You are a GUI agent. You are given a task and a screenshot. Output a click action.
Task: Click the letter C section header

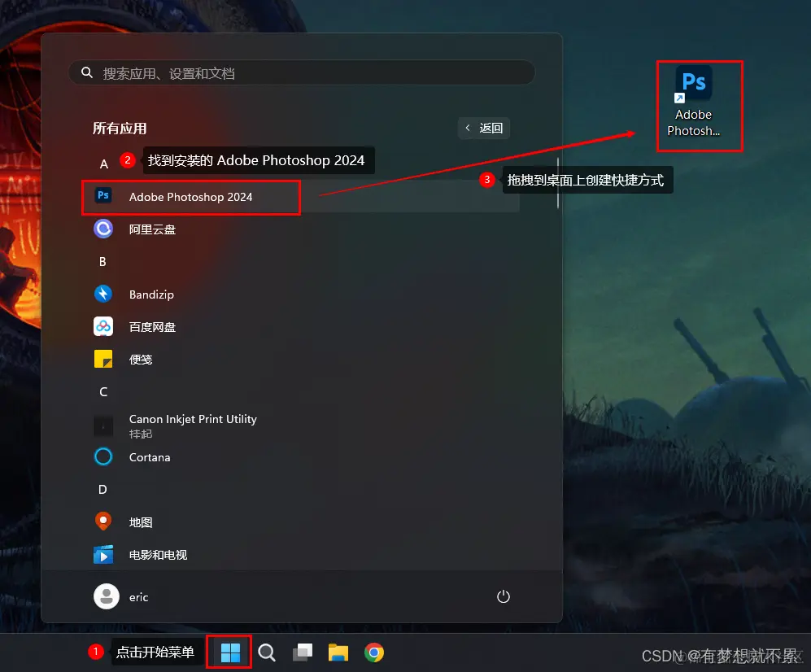point(103,391)
